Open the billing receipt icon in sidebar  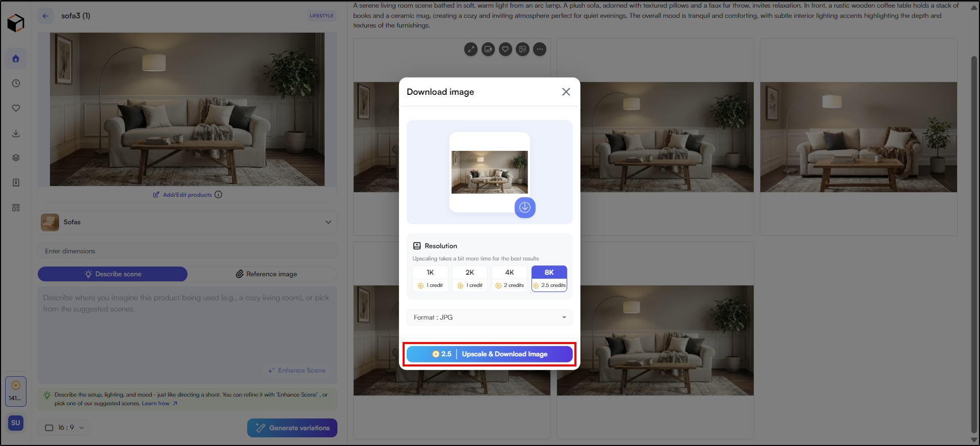pyautogui.click(x=16, y=182)
